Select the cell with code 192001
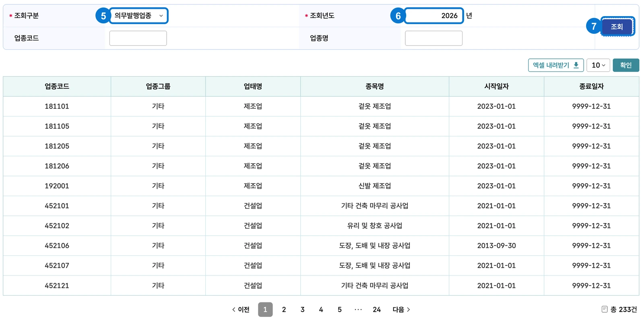644x325 pixels. (x=57, y=186)
